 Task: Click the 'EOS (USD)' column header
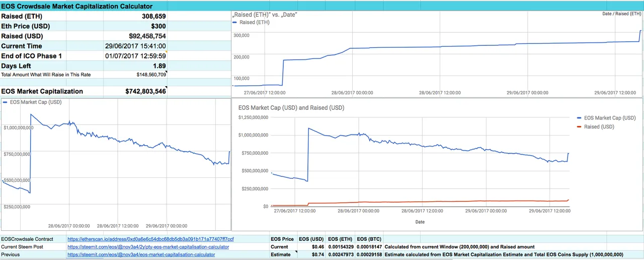pyautogui.click(x=311, y=239)
